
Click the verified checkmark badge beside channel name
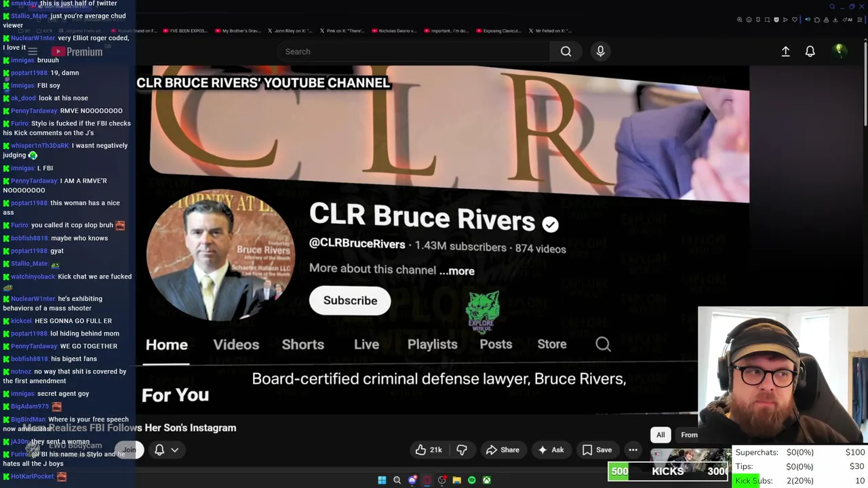coord(550,224)
